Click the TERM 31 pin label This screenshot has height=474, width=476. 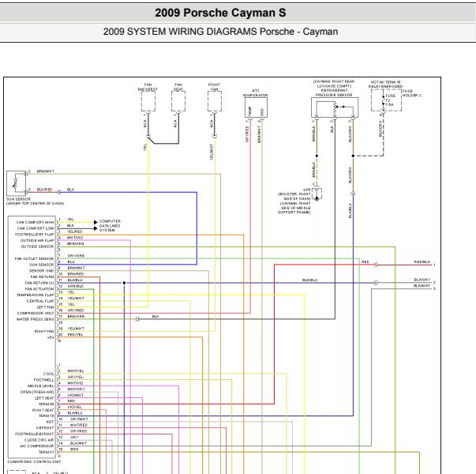click(46, 452)
